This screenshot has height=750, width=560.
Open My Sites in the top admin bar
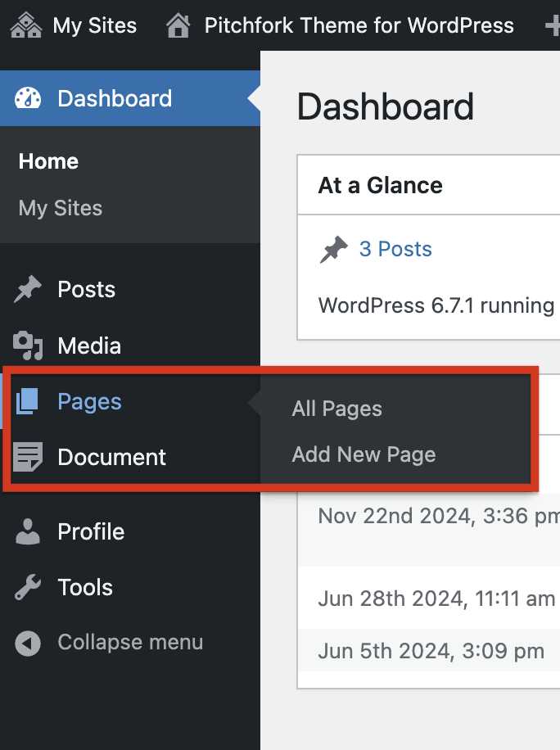click(95, 25)
